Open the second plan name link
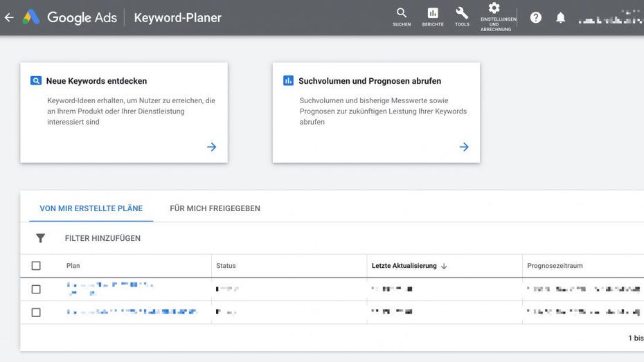Image resolution: width=644 pixels, height=362 pixels. click(x=132, y=312)
